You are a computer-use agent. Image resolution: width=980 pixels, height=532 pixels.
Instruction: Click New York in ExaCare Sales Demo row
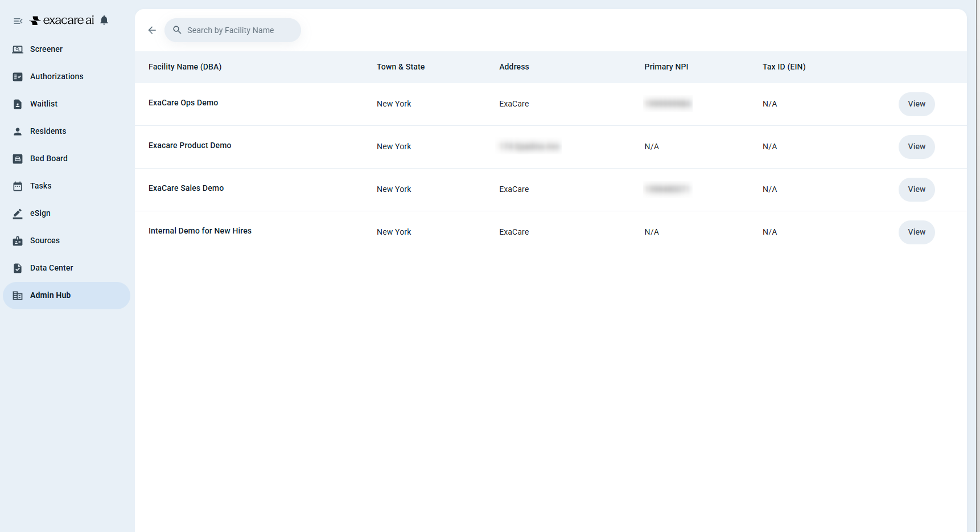[394, 189]
